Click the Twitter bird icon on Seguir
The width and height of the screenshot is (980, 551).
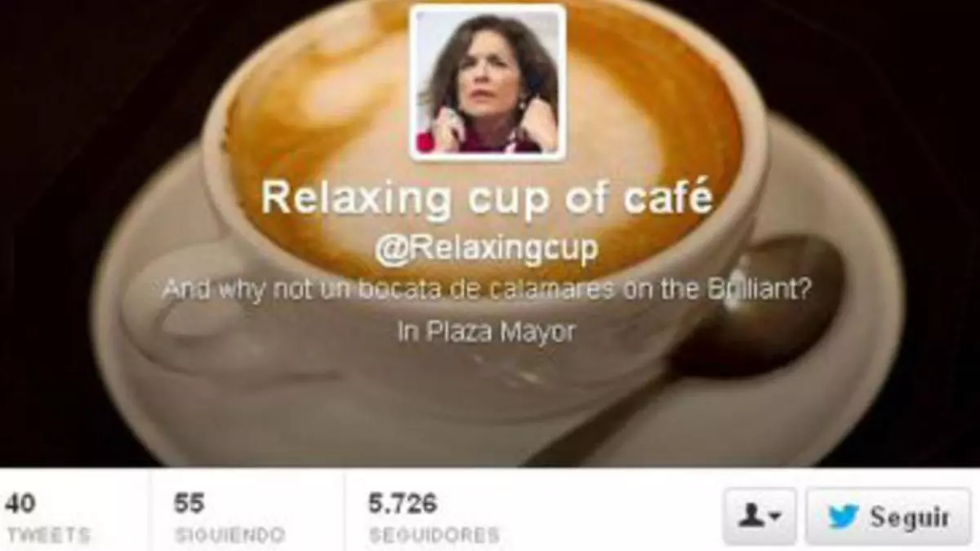(x=844, y=517)
